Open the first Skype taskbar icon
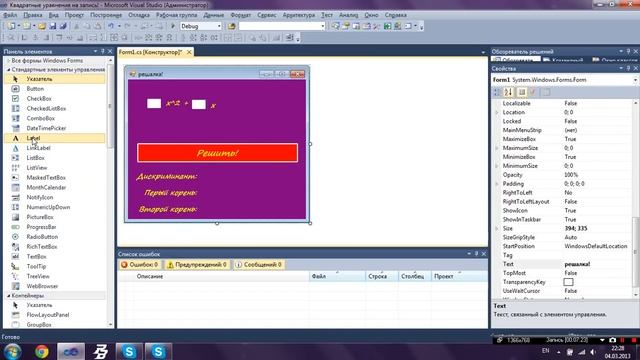The height and width of the screenshot is (360, 640). (129, 351)
